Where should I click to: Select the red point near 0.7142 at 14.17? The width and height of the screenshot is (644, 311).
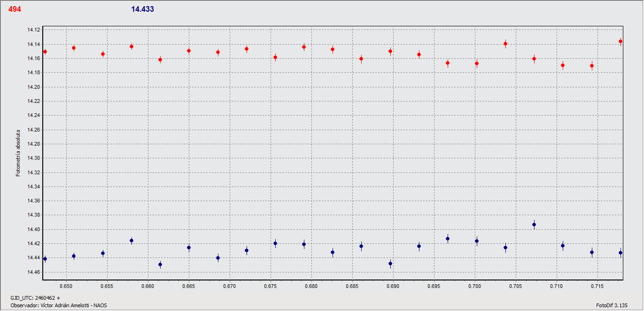pyautogui.click(x=592, y=66)
